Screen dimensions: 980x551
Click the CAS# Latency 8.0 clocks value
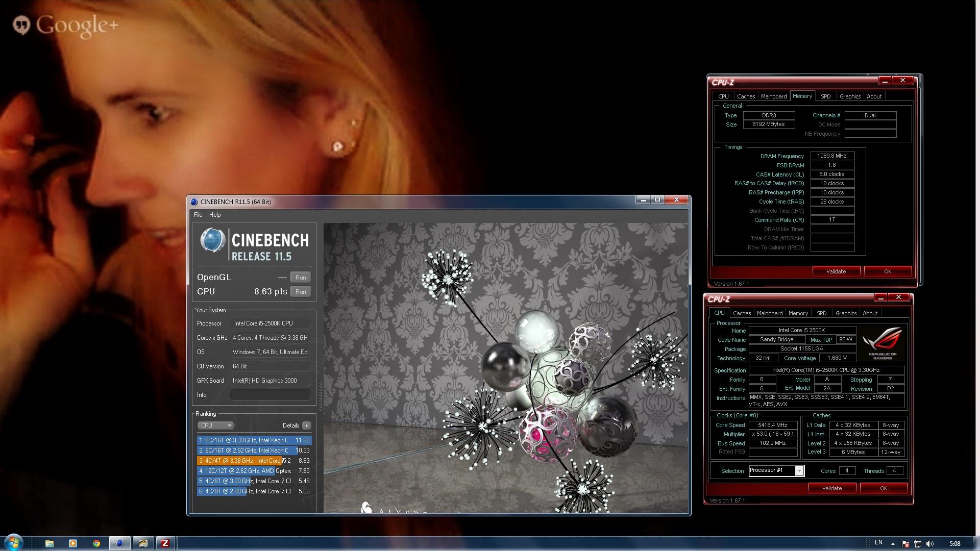pyautogui.click(x=832, y=174)
